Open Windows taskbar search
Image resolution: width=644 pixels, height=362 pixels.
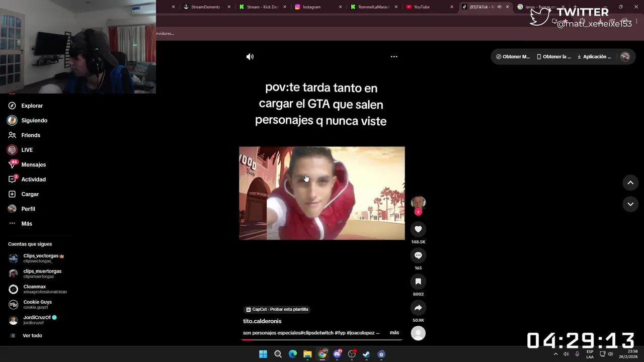pyautogui.click(x=278, y=354)
